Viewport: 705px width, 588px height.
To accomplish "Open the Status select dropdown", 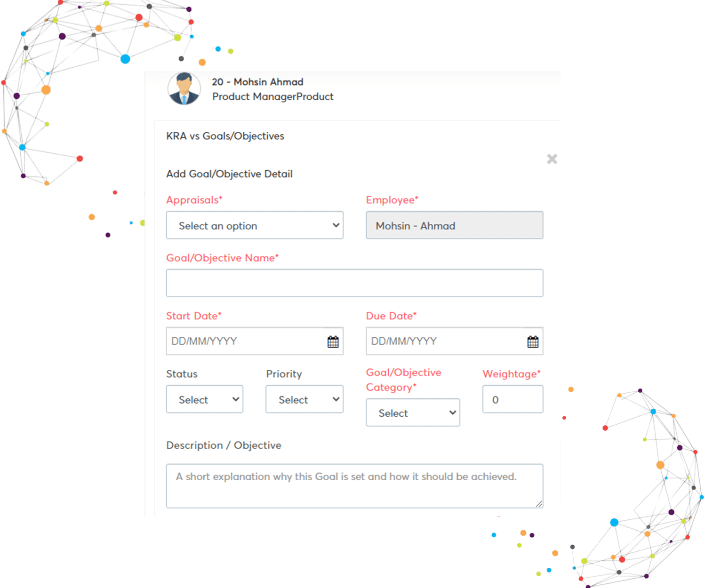I will pyautogui.click(x=205, y=399).
